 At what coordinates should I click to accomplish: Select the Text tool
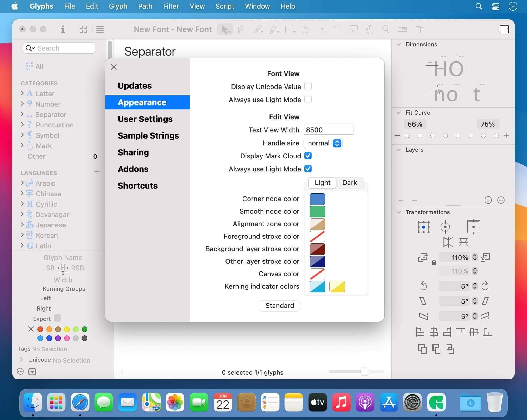click(x=337, y=29)
